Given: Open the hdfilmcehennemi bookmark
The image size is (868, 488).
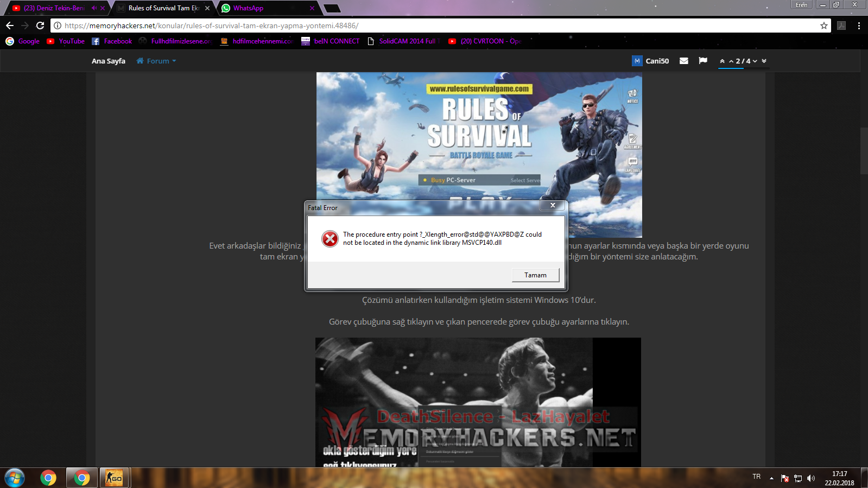Looking at the screenshot, I should coord(257,41).
